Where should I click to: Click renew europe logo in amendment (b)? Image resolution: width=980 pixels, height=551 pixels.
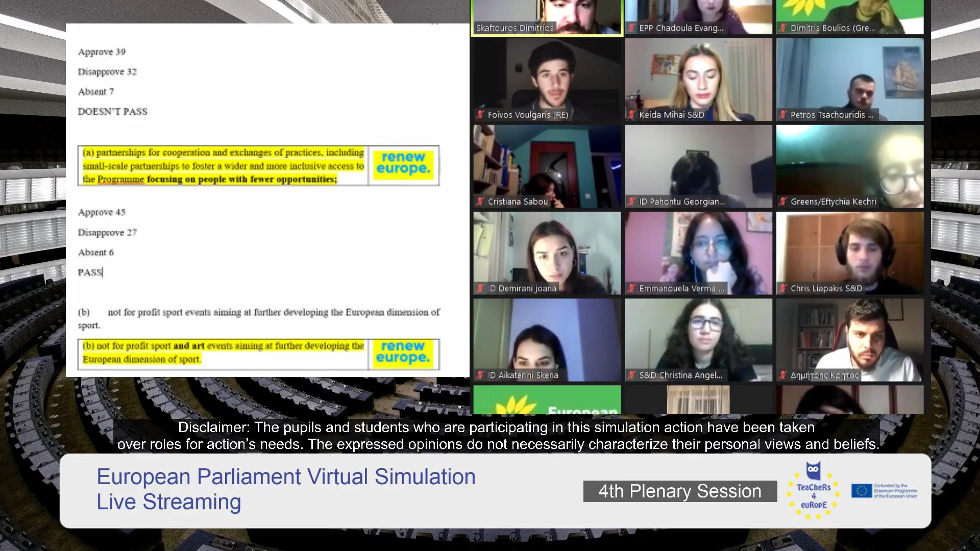tap(403, 353)
